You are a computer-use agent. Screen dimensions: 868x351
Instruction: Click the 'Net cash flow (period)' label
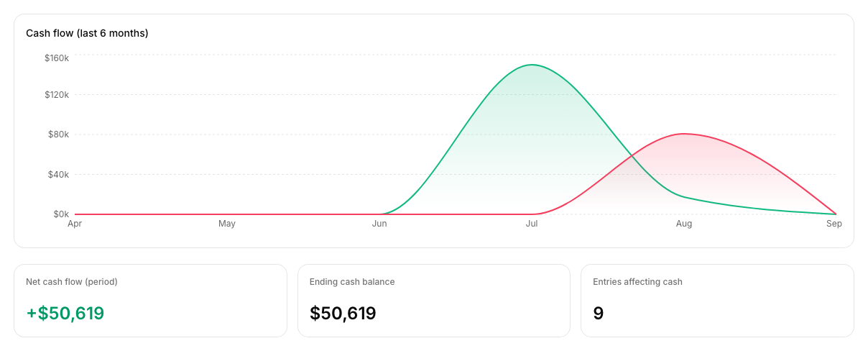point(72,282)
